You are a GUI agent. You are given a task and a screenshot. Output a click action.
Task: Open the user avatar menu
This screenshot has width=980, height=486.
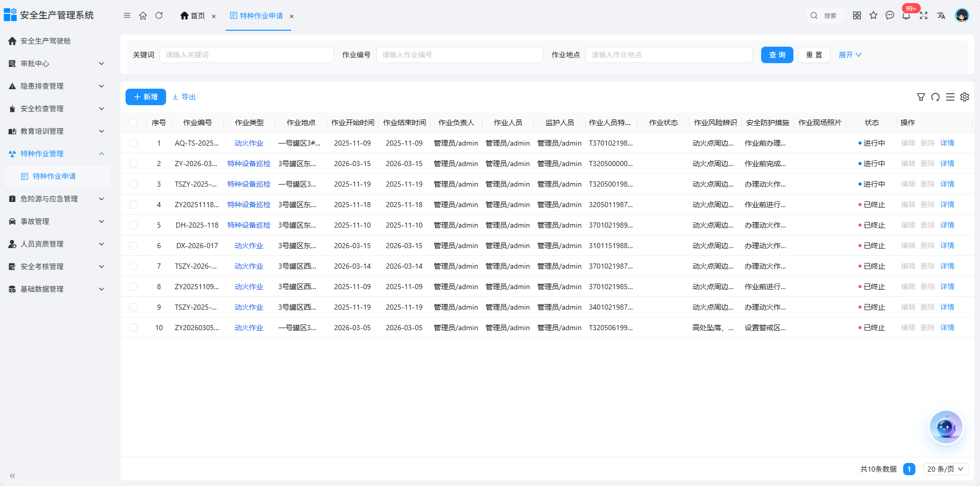pos(962,15)
